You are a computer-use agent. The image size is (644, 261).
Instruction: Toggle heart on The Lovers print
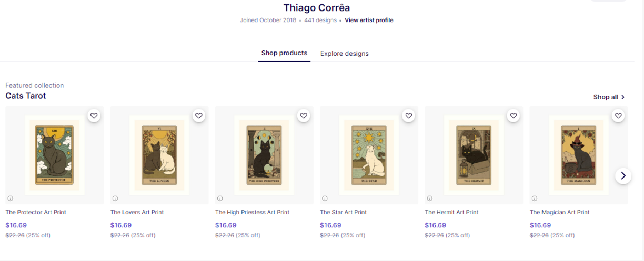point(198,116)
